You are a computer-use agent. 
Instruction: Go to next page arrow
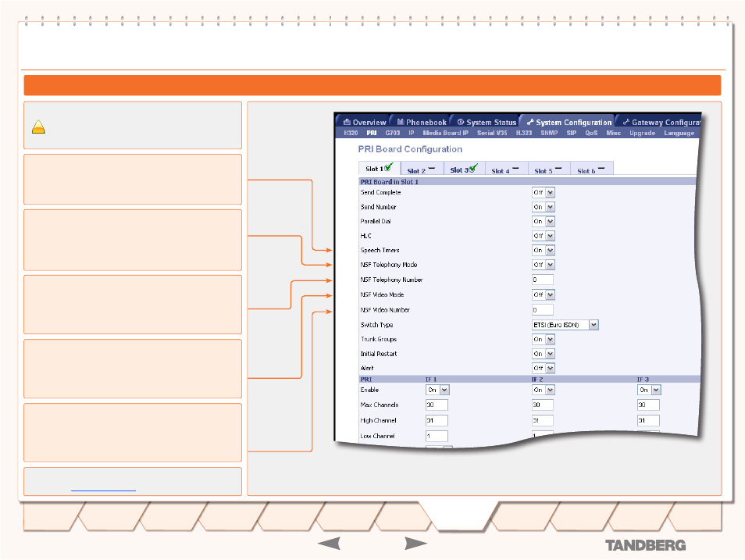pyautogui.click(x=415, y=544)
